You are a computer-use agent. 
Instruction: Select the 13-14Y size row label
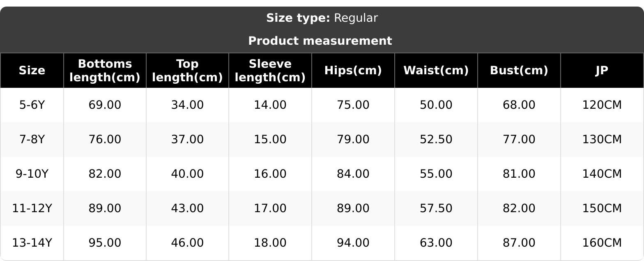[x=32, y=243]
